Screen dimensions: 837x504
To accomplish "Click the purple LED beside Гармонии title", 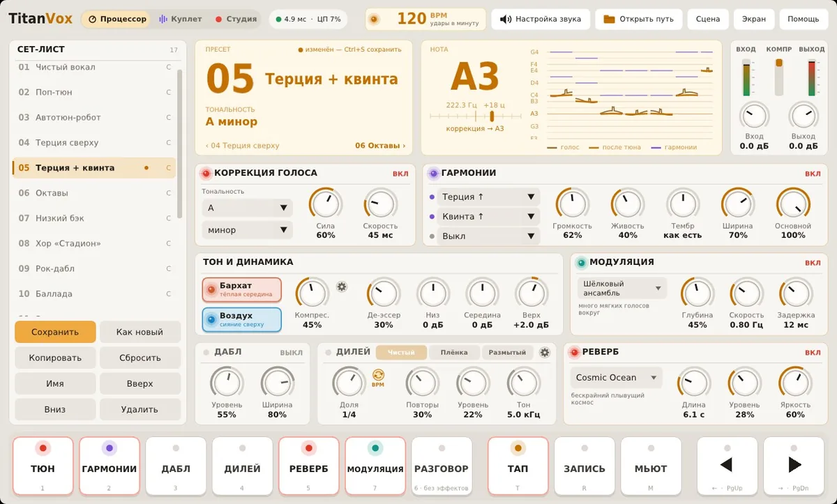I will pos(433,174).
